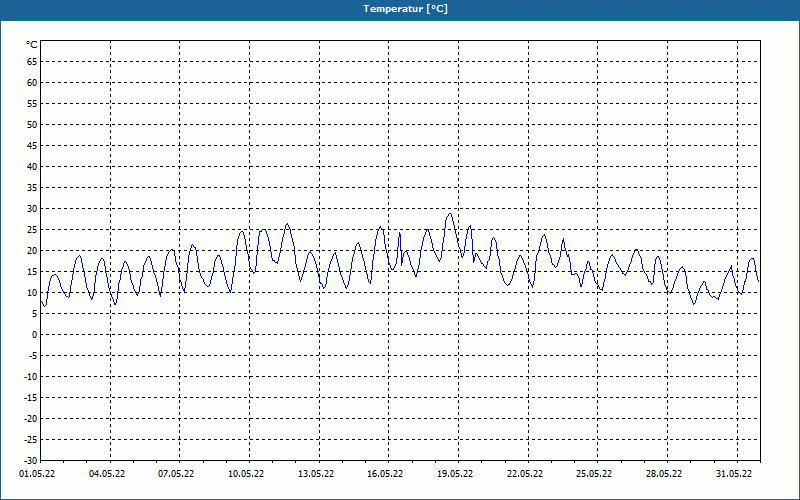Select the 16.05.22 date label
The height and width of the screenshot is (500, 800).
(x=385, y=474)
